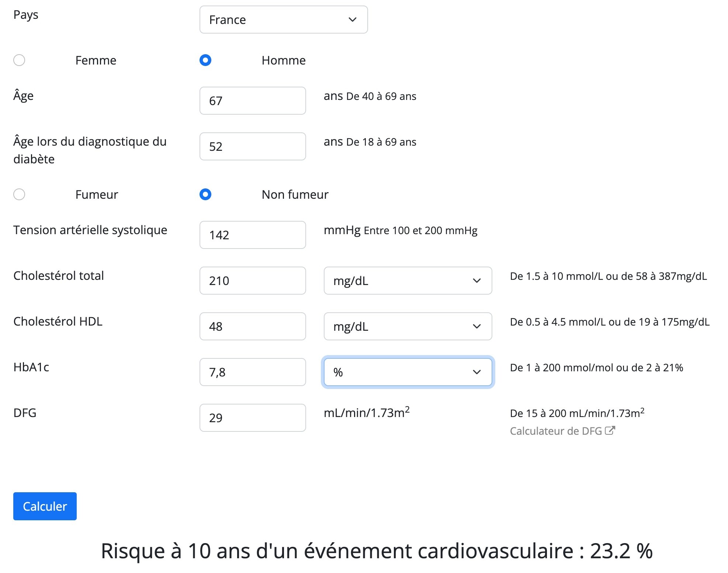This screenshot has width=728, height=573.
Task: Click the Tension artérielle systolique field
Action: [253, 235]
